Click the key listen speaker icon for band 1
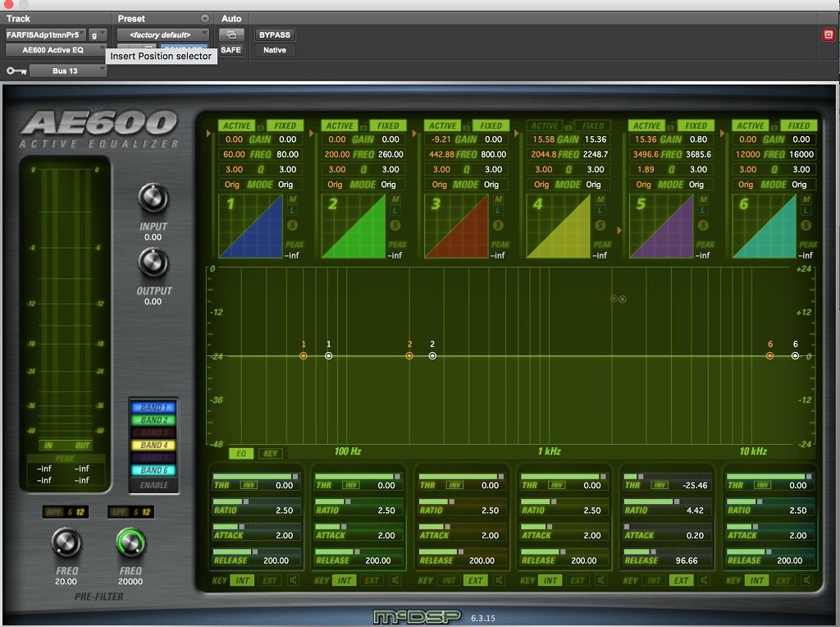 click(x=294, y=580)
